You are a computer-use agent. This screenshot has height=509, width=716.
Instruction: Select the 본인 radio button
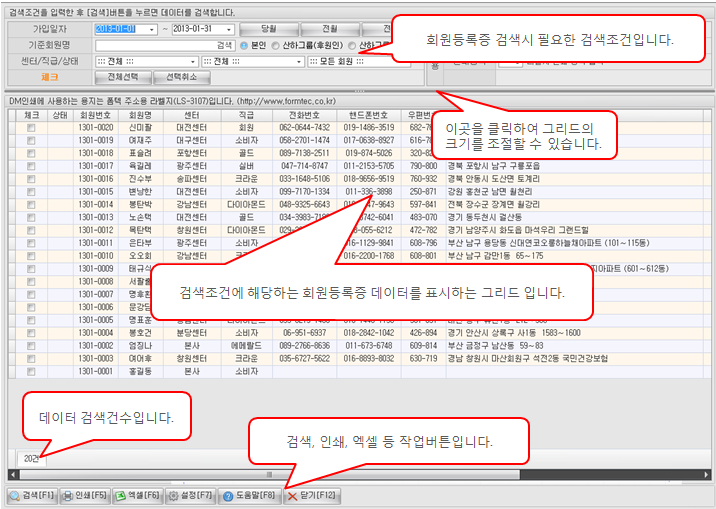[x=244, y=46]
